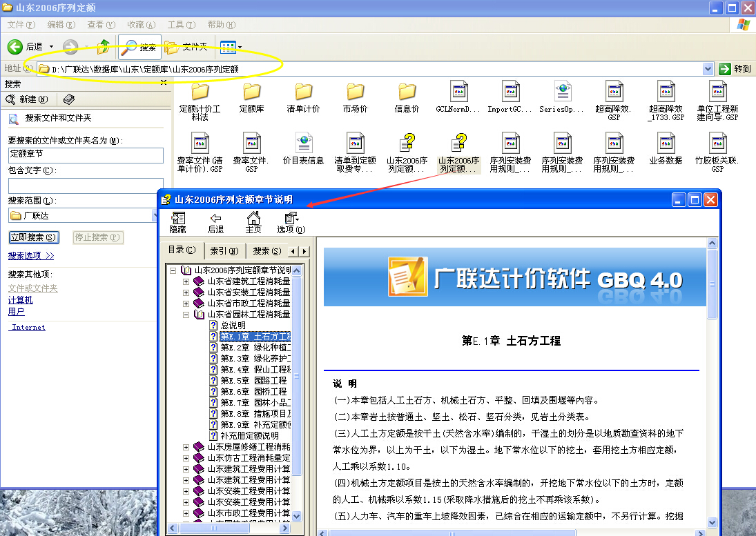Collapse 山东省园林工程消耗量 tree node

tap(186, 315)
